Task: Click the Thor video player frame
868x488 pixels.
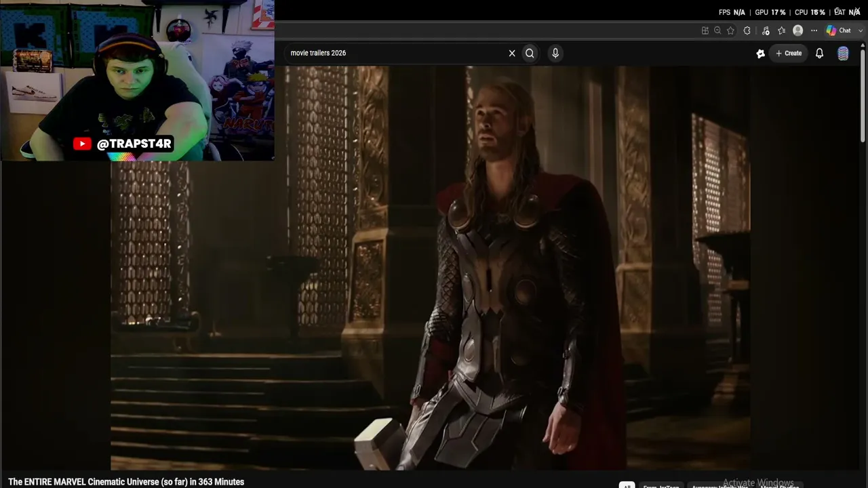Action: point(431,268)
